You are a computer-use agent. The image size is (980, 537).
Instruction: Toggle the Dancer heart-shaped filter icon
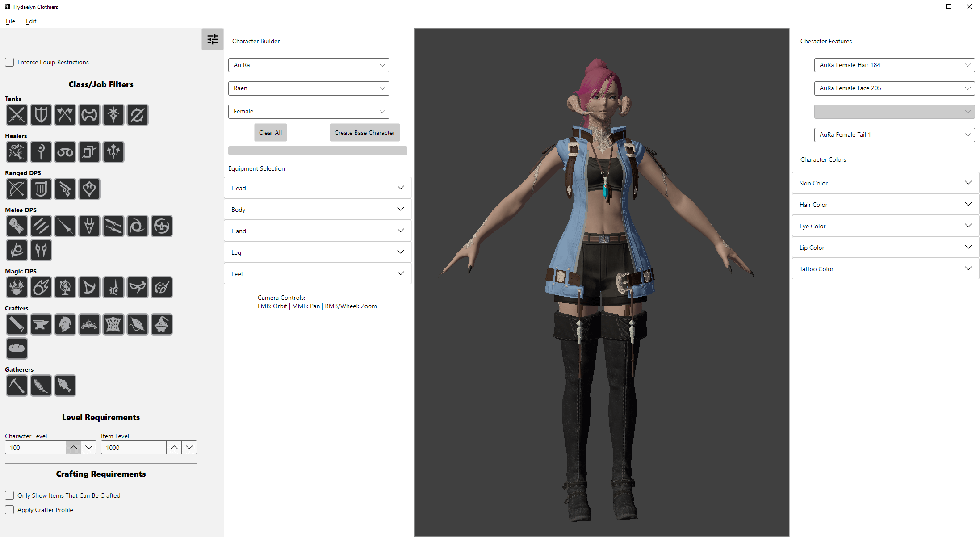[x=89, y=189]
